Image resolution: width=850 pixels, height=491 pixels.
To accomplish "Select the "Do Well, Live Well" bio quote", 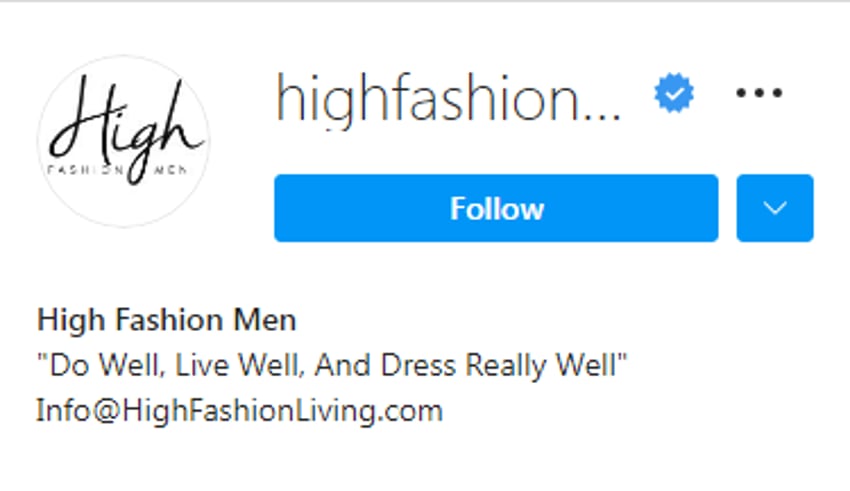I will pyautogui.click(x=332, y=365).
